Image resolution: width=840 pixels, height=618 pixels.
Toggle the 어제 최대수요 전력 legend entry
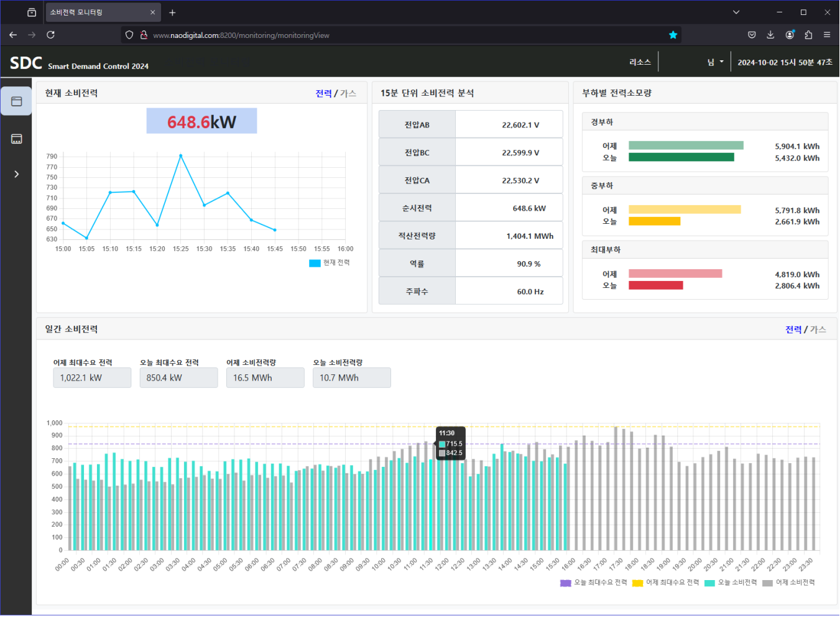click(x=665, y=583)
